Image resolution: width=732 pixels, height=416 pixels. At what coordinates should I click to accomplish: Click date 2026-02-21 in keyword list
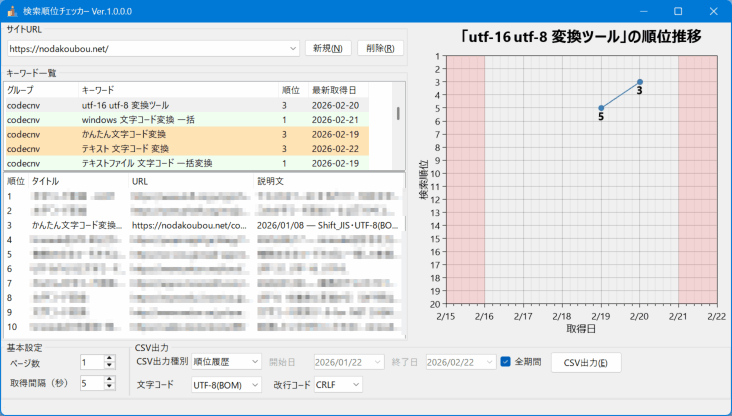pyautogui.click(x=336, y=120)
